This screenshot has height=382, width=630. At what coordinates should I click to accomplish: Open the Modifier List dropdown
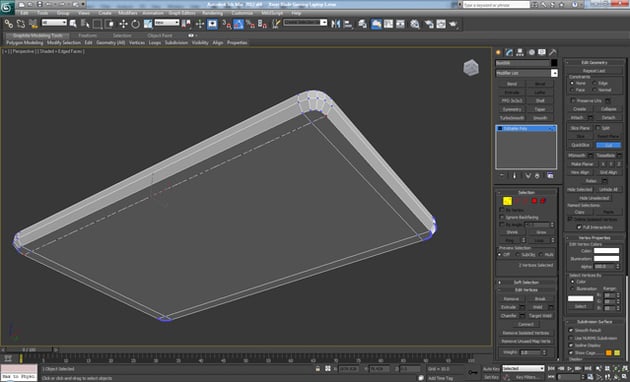pos(526,73)
